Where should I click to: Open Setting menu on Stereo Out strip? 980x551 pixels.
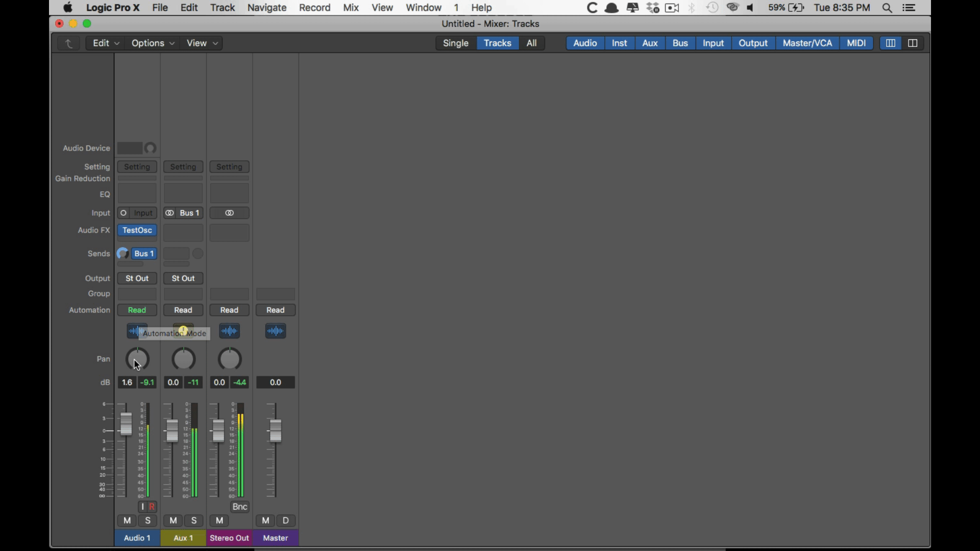(230, 167)
